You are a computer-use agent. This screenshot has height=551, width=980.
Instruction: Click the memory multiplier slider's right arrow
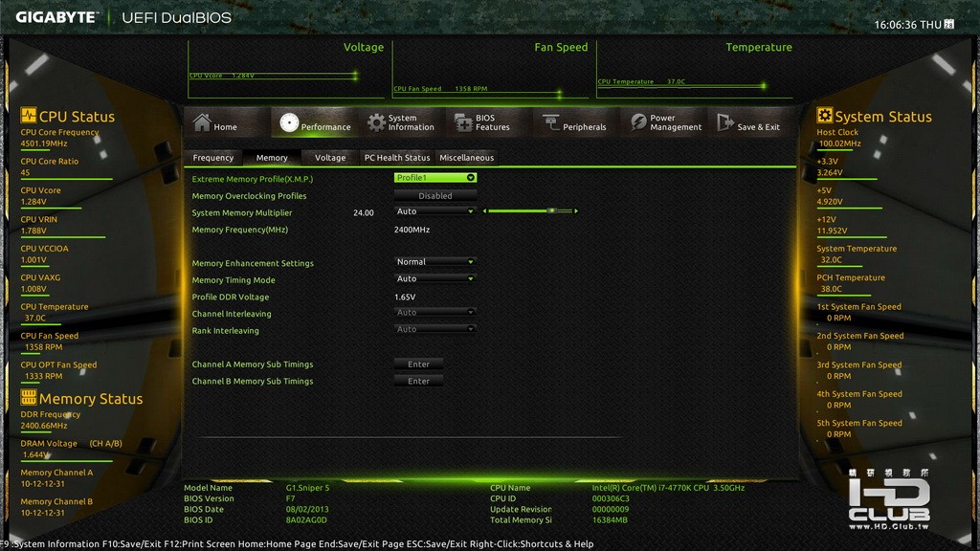[x=575, y=211]
